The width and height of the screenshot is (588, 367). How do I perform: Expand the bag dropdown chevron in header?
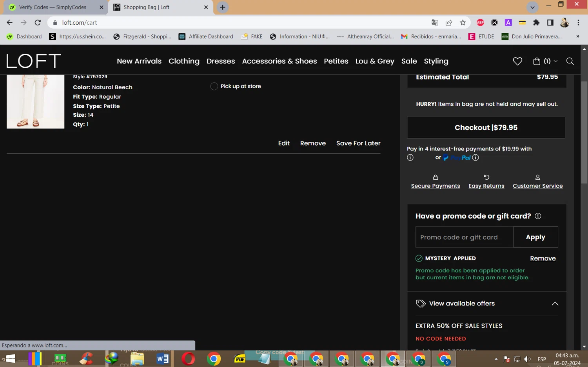click(555, 61)
